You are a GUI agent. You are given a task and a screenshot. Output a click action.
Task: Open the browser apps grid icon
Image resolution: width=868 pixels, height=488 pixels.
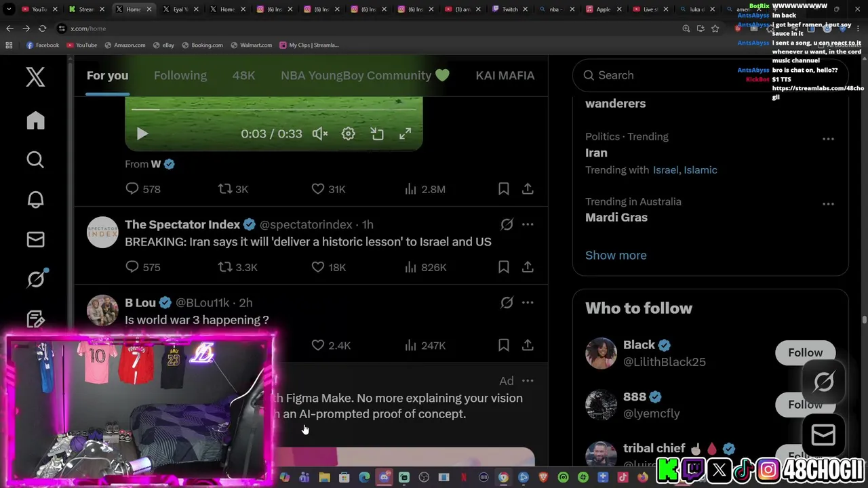tap(9, 45)
